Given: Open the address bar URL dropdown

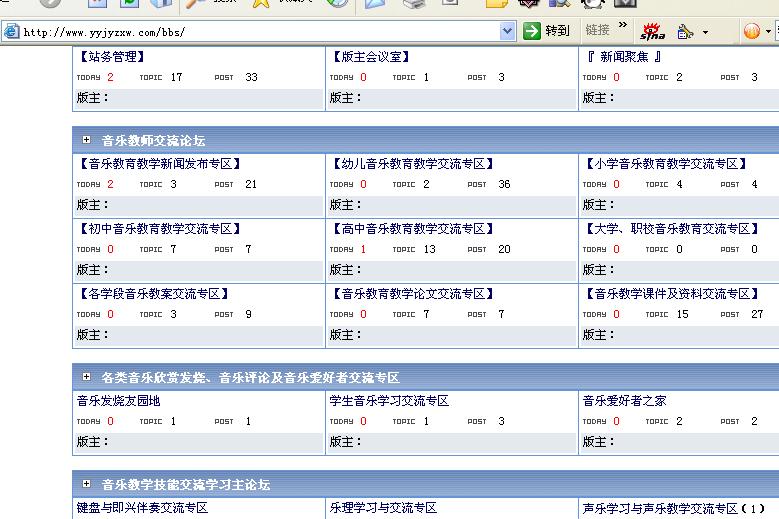Looking at the screenshot, I should 507,31.
